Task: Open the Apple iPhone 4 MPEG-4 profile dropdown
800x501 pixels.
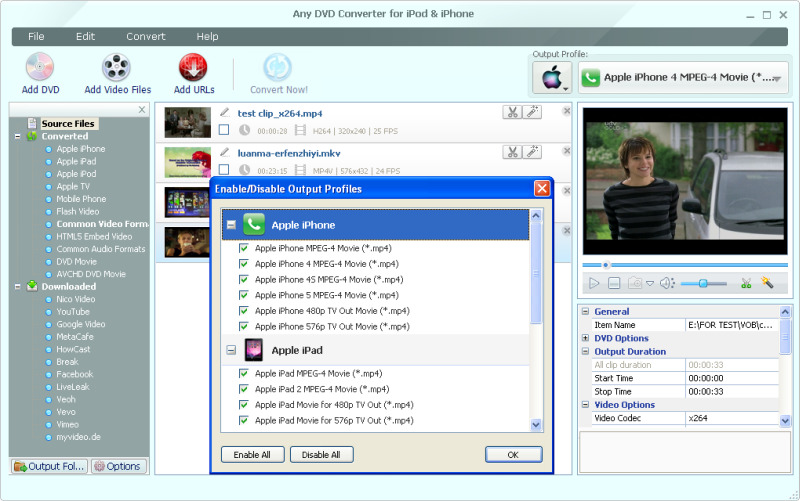Action: tap(683, 78)
